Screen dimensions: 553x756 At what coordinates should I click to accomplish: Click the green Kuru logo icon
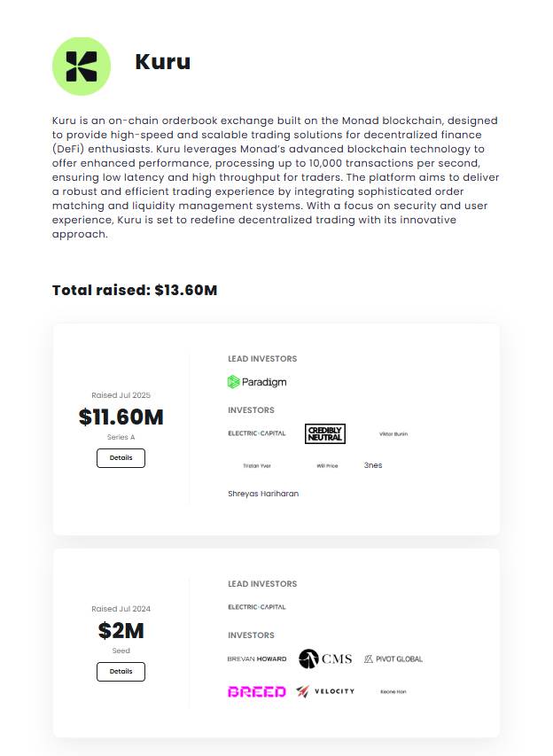click(82, 66)
